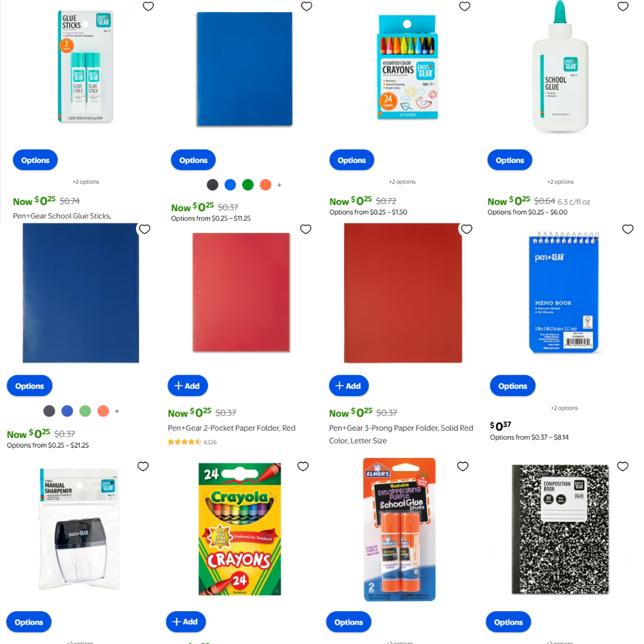Add the 3-Prong Solid Red folder to cart
This screenshot has width=644, height=644.
[348, 386]
